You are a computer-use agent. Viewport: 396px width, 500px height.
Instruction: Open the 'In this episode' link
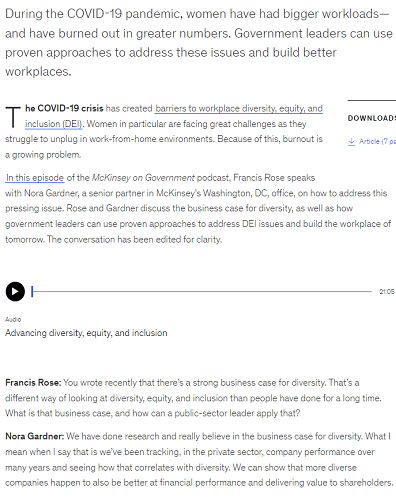pos(35,178)
